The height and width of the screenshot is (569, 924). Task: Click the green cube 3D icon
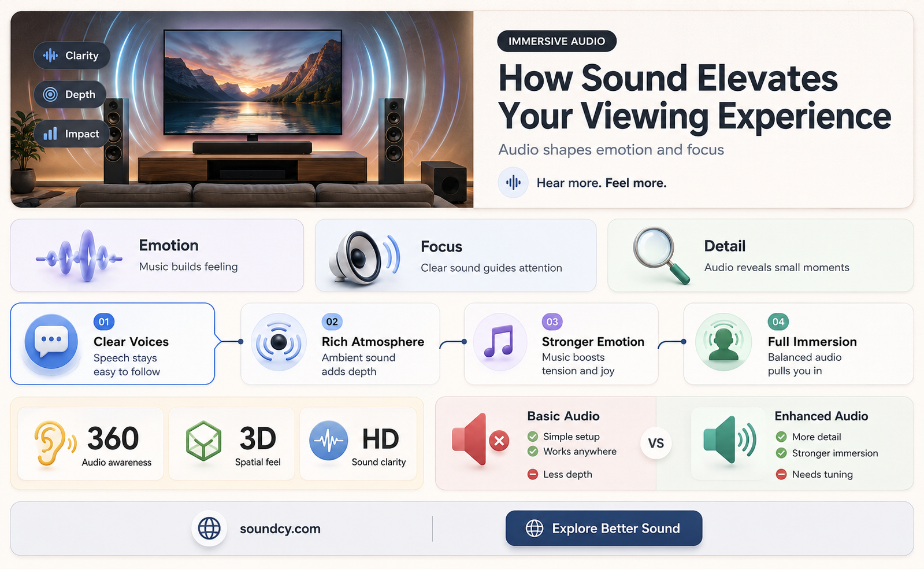point(204,441)
